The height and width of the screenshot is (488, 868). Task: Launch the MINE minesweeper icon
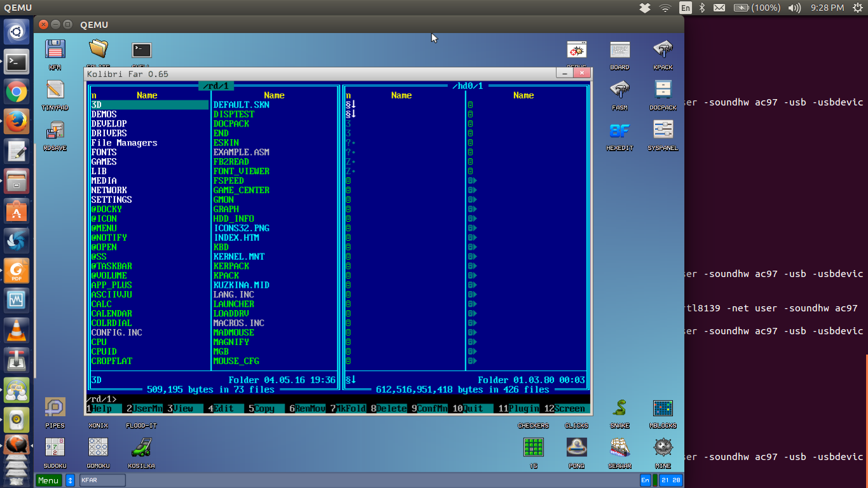tap(663, 447)
